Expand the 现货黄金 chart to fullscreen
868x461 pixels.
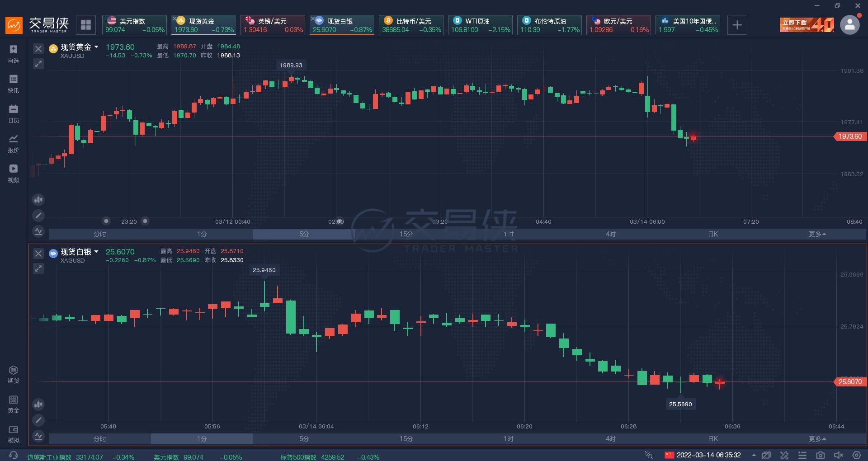[x=38, y=64]
